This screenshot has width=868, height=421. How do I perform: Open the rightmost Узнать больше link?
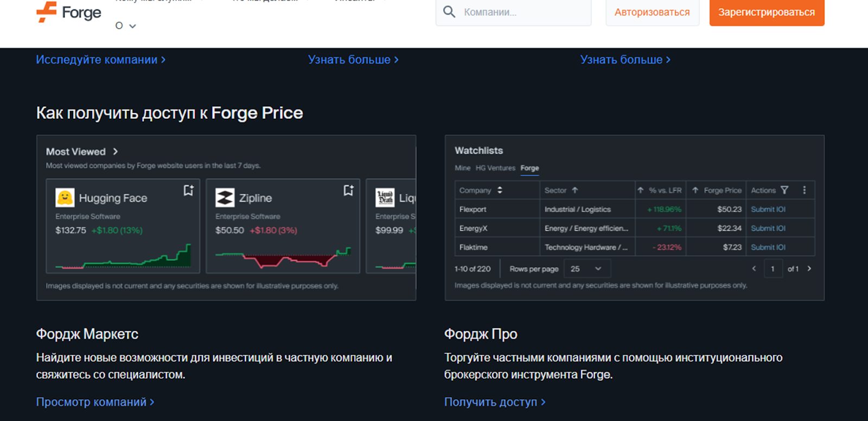[626, 60]
